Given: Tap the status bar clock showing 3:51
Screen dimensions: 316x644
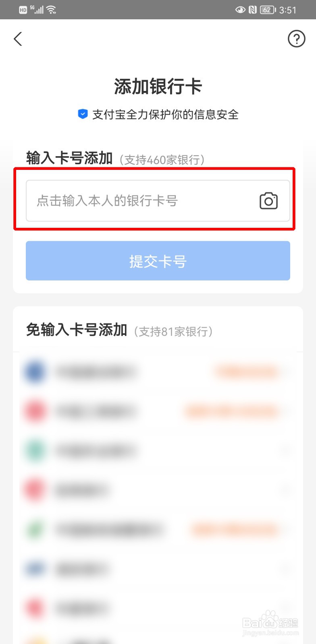Looking at the screenshot, I should [x=288, y=10].
